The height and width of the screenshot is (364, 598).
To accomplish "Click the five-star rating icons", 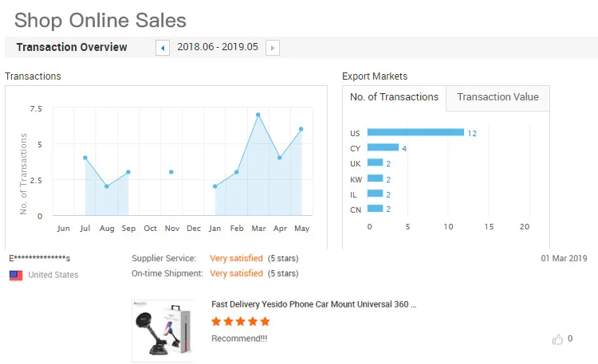I will (x=241, y=322).
